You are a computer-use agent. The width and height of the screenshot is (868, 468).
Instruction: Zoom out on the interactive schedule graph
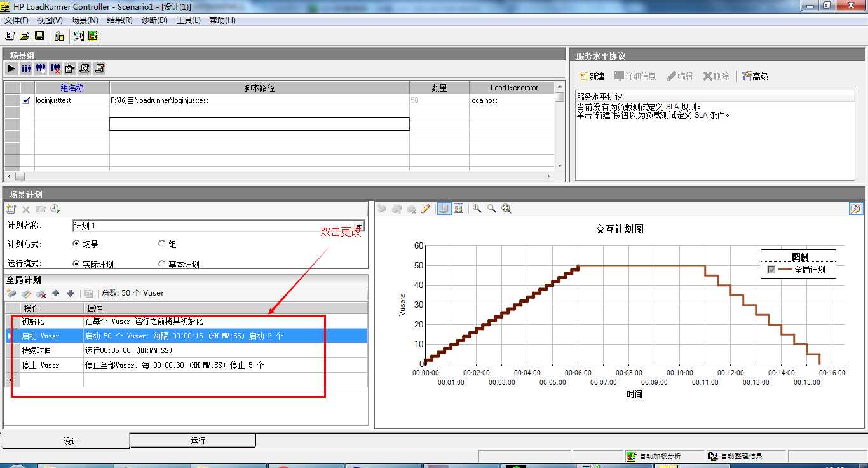click(x=491, y=209)
